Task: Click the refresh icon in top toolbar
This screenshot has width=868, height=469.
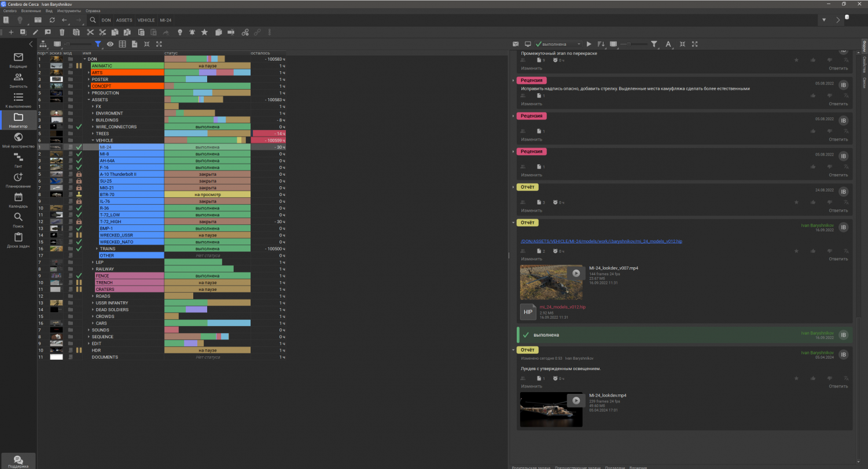Action: coord(52,20)
